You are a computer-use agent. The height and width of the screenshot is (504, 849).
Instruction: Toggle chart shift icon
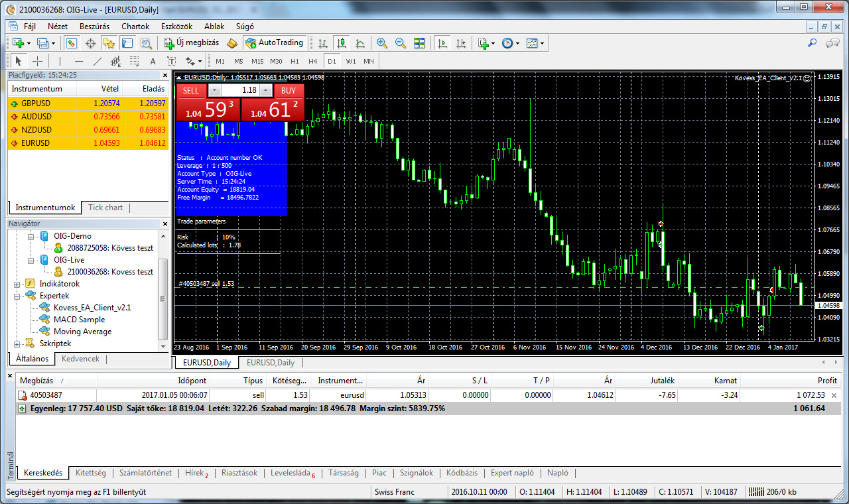click(461, 43)
